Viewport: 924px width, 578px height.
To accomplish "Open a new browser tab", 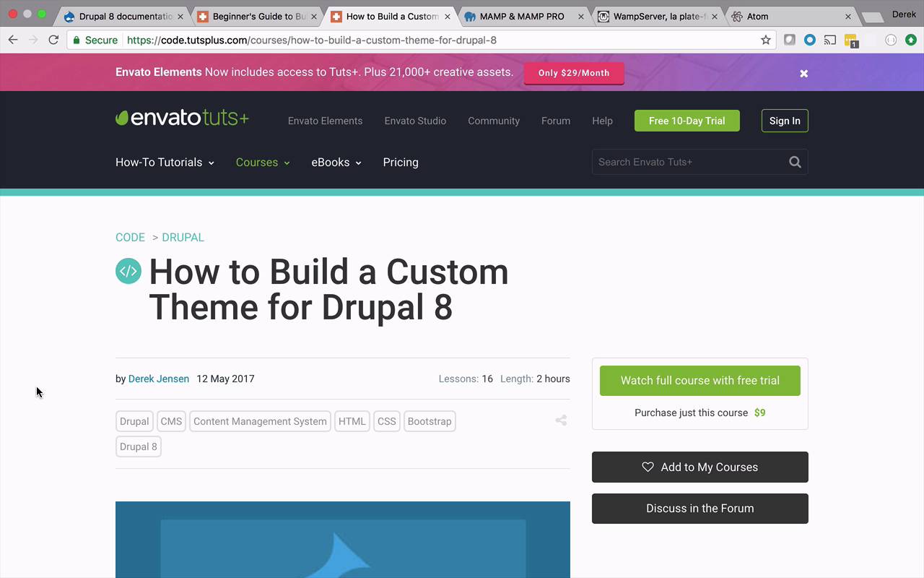I will [x=872, y=17].
